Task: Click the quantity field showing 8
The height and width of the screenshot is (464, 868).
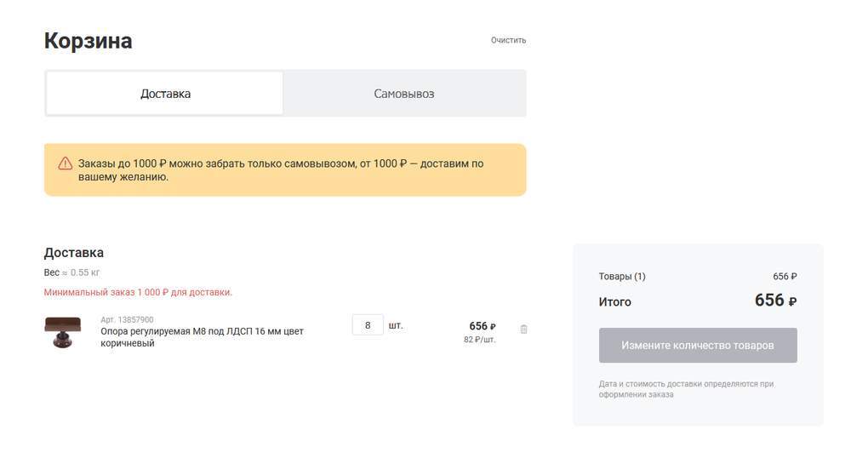Action: (368, 325)
